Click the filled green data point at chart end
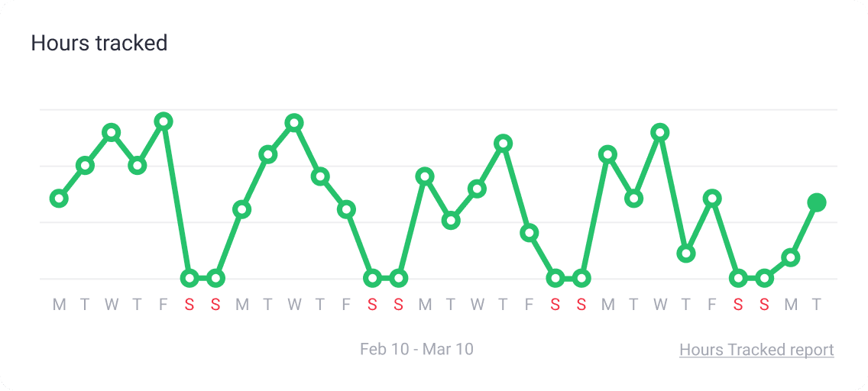Screen dimensions: 868x391 coord(817,202)
